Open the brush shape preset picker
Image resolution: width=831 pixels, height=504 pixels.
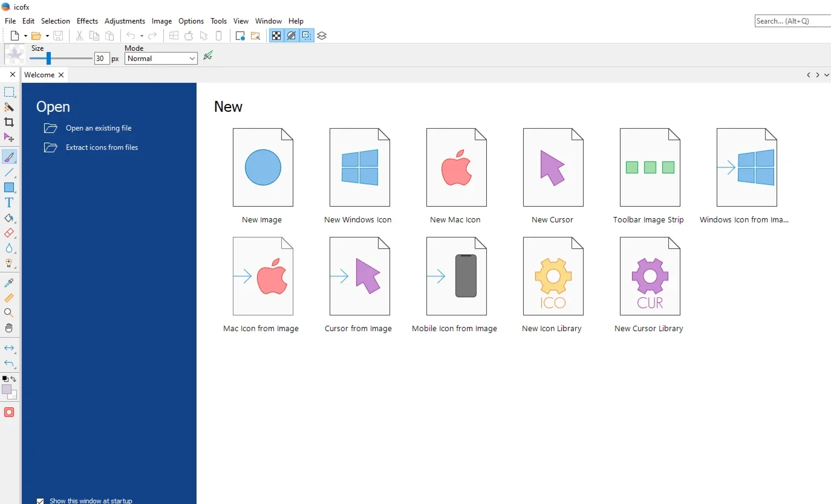[x=15, y=54]
